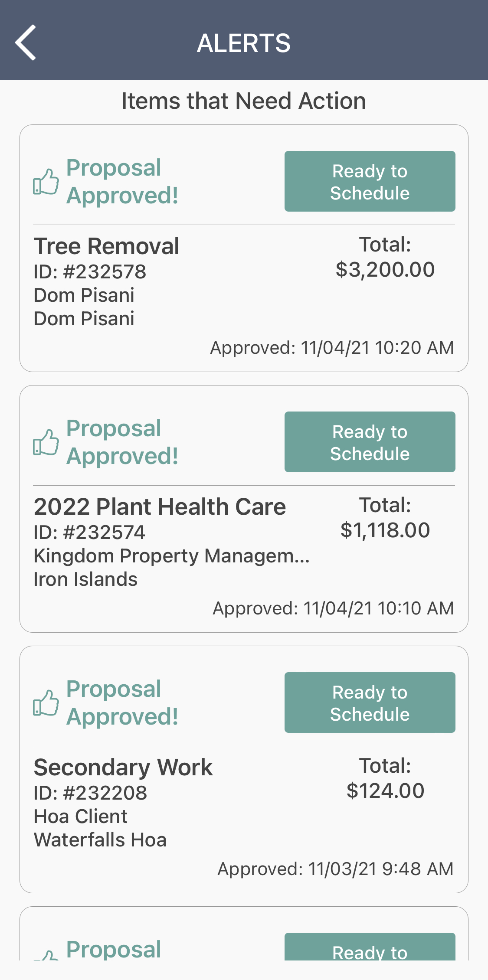Select proposal ID #232208

[x=90, y=793]
